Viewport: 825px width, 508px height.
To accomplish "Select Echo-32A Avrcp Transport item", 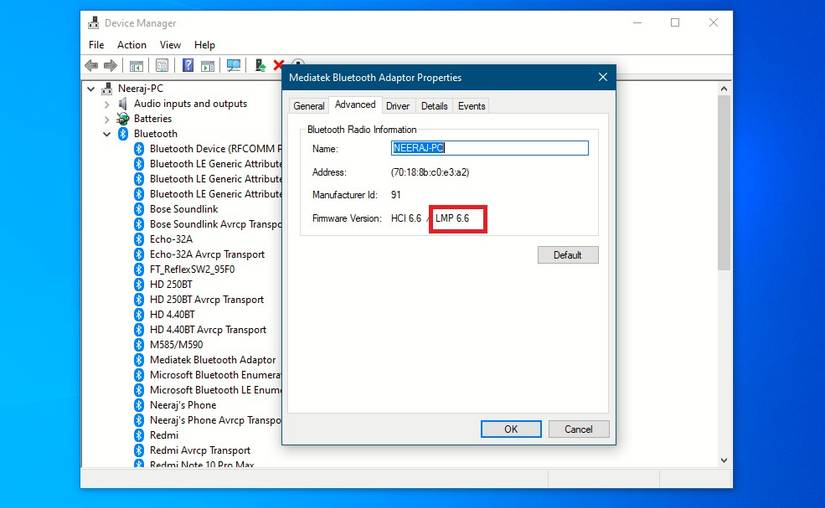I will [x=207, y=255].
